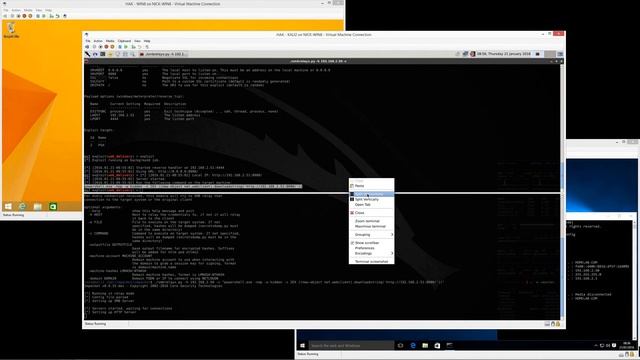The height and width of the screenshot is (360, 640).
Task: Open Media menu in Kali VM window
Action: (x=110, y=41)
